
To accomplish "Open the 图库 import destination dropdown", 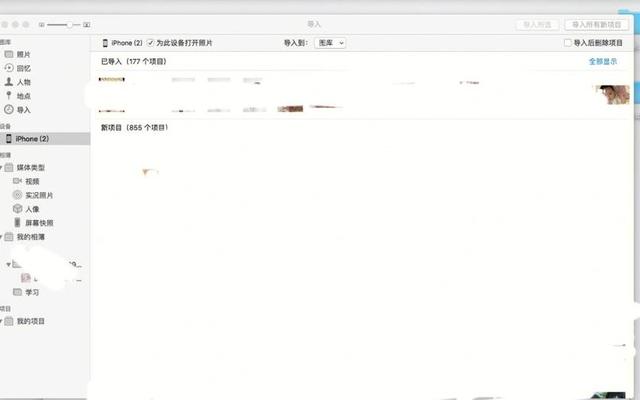I will [x=330, y=43].
